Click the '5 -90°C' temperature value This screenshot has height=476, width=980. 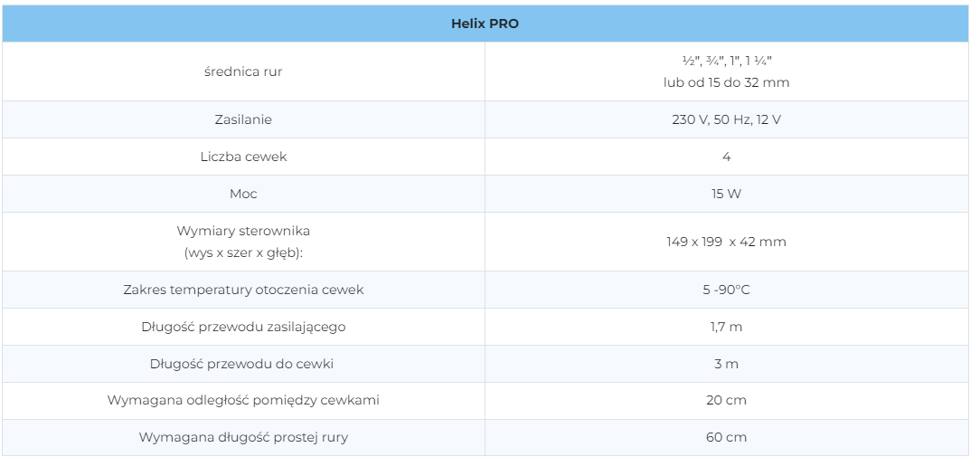(x=726, y=290)
